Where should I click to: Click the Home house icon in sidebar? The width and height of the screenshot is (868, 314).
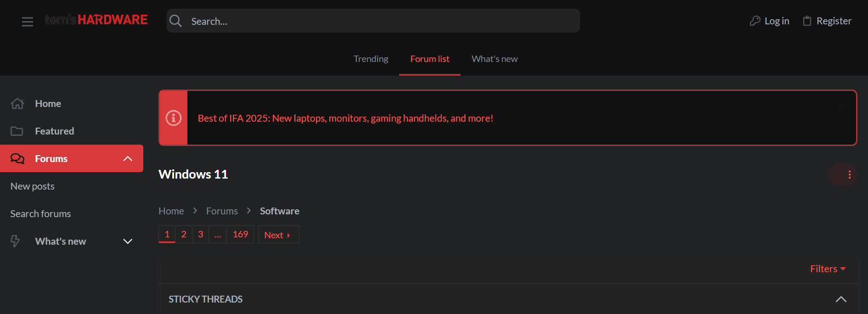(17, 104)
